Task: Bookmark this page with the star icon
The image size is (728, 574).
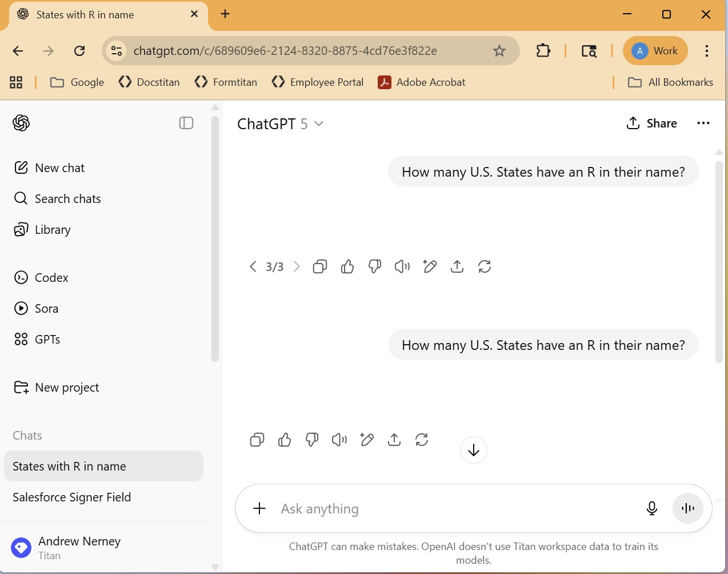Action: [x=499, y=51]
